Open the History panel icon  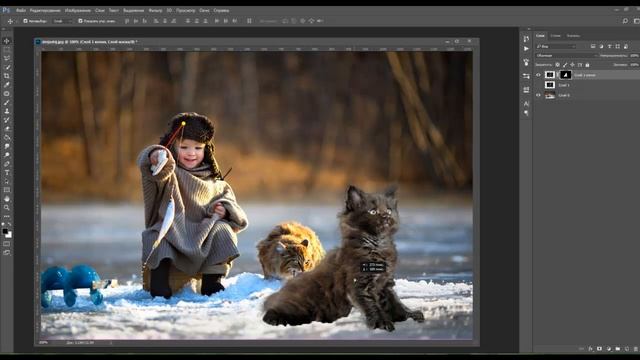tap(526, 39)
